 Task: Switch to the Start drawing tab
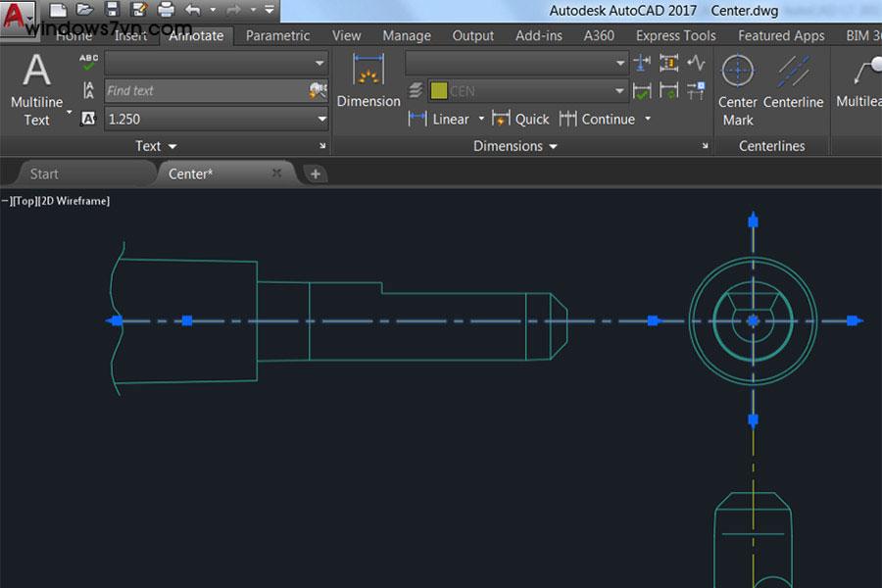(x=44, y=173)
